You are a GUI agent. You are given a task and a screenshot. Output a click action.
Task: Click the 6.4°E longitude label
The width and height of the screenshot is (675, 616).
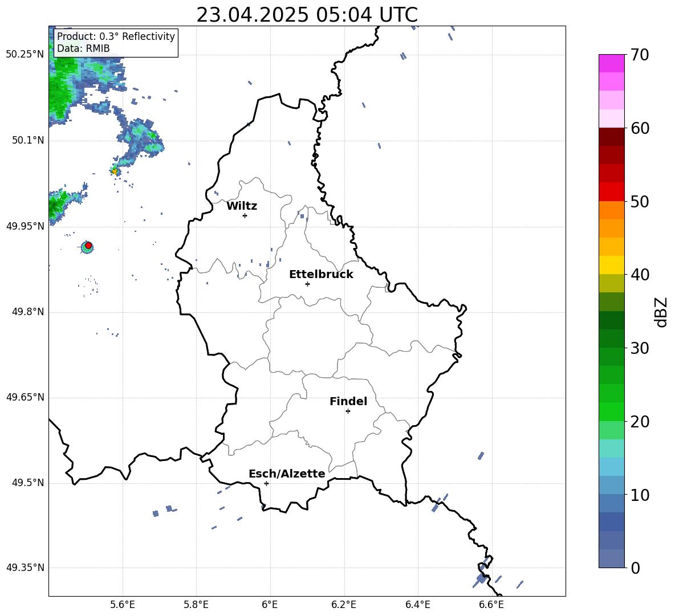417,605
